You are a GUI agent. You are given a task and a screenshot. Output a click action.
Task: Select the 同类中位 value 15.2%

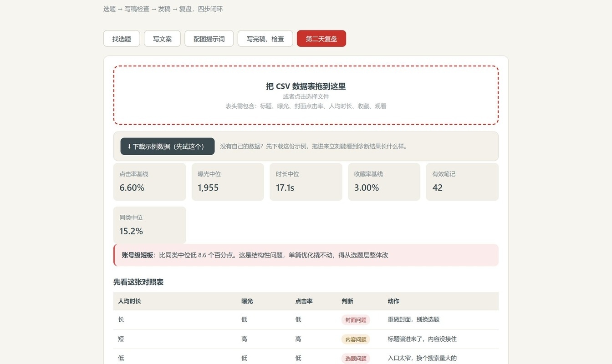tap(131, 231)
